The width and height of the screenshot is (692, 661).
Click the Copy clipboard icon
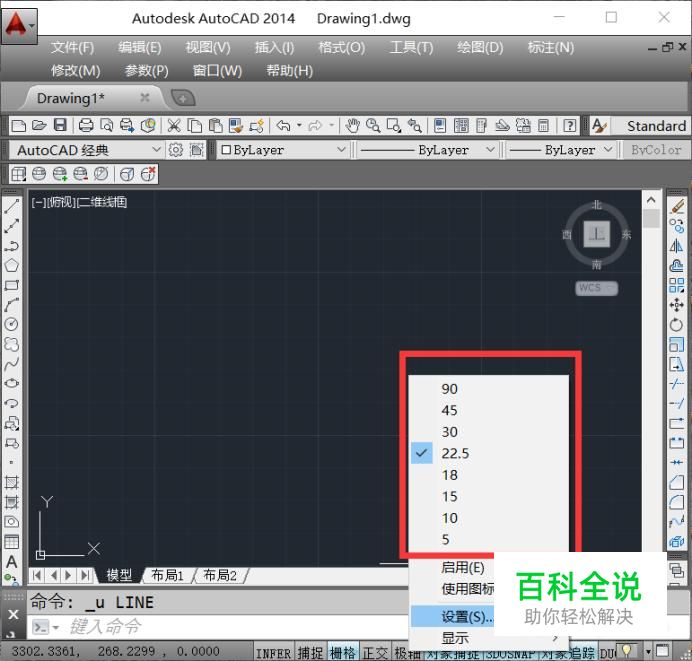point(195,126)
